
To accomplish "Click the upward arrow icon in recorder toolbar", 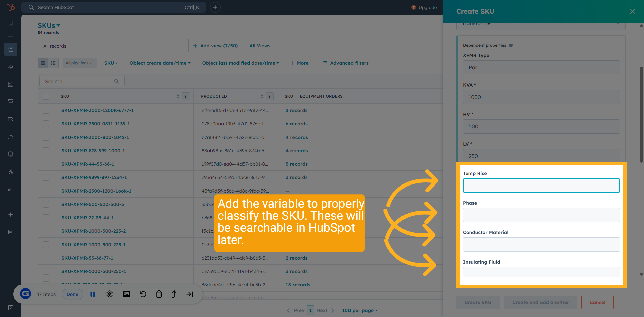I will click(x=174, y=294).
